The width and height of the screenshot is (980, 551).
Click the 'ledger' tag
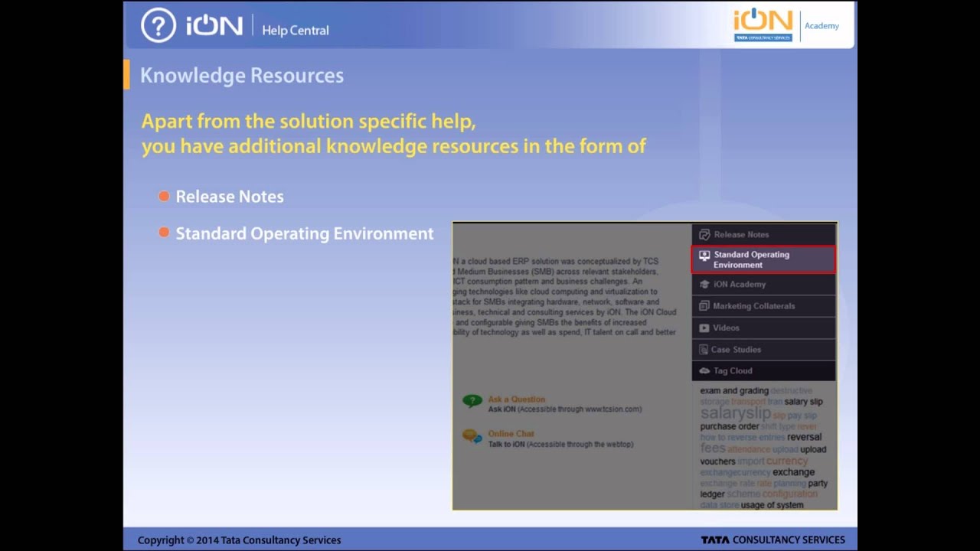[x=712, y=494]
